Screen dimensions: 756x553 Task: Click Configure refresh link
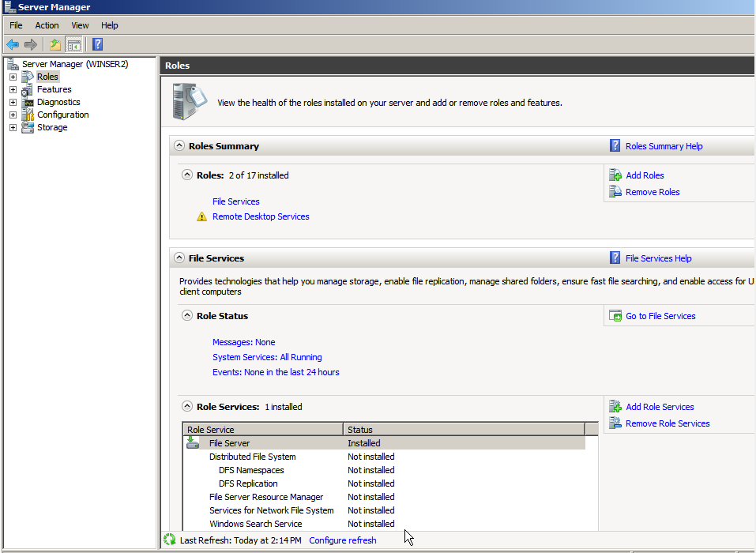(x=343, y=540)
